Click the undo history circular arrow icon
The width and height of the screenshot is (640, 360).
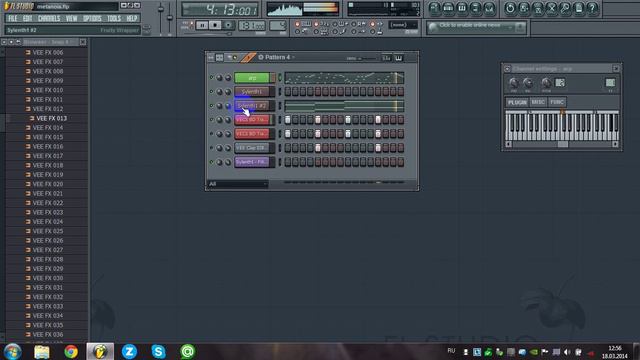[510, 8]
